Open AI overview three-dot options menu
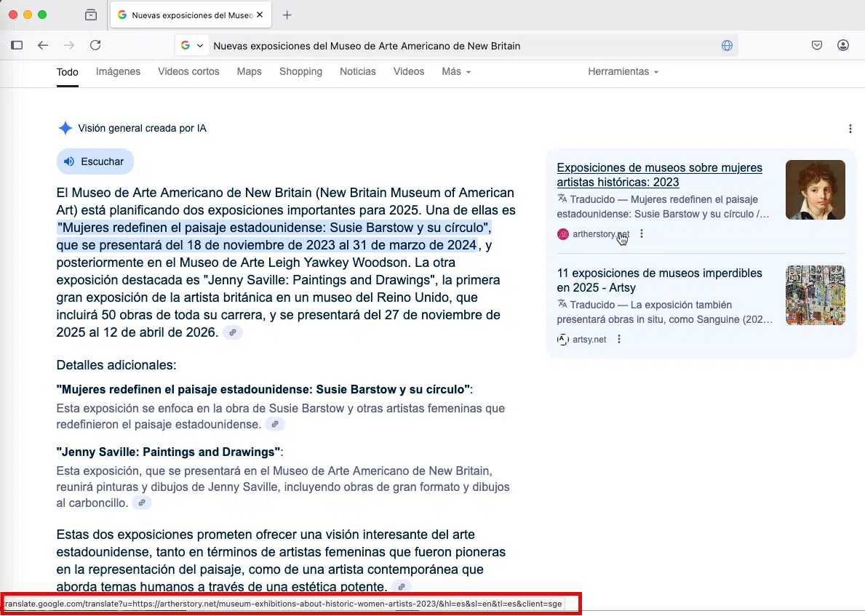865x616 pixels. (850, 129)
